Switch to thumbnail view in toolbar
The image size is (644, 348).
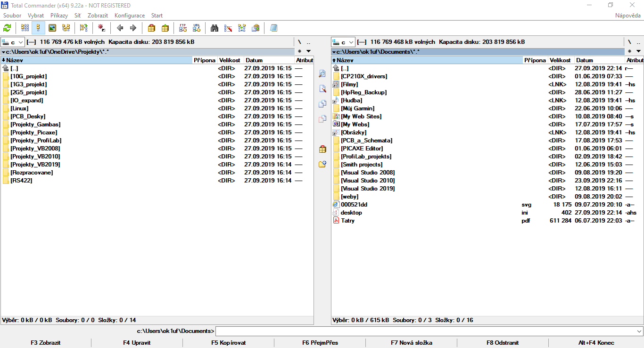52,28
